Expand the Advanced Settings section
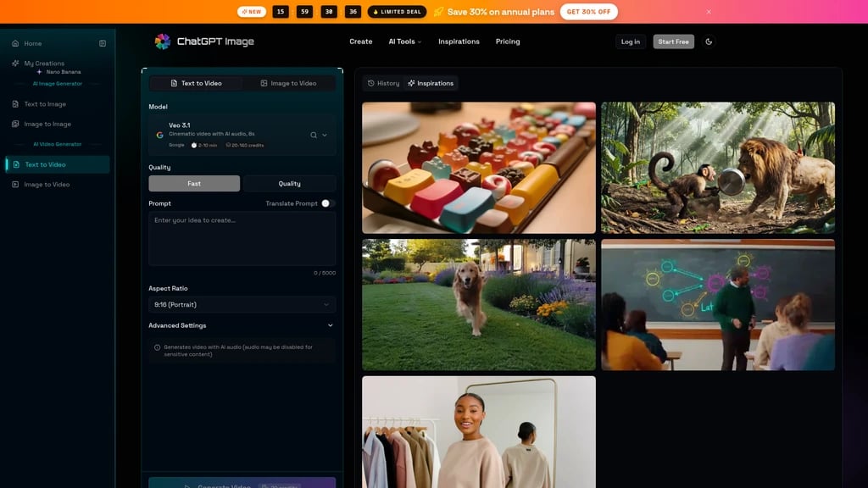Screen dimensions: 868x488 coord(242,325)
